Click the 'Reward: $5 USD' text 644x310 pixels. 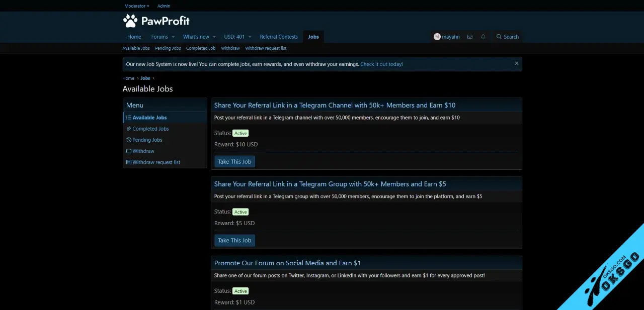tap(234, 223)
